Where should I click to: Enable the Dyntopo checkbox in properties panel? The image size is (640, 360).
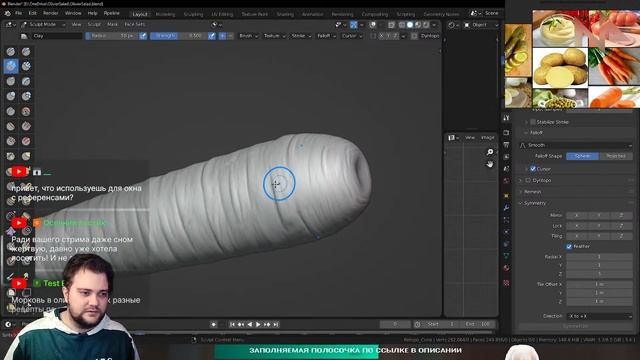[x=528, y=180]
